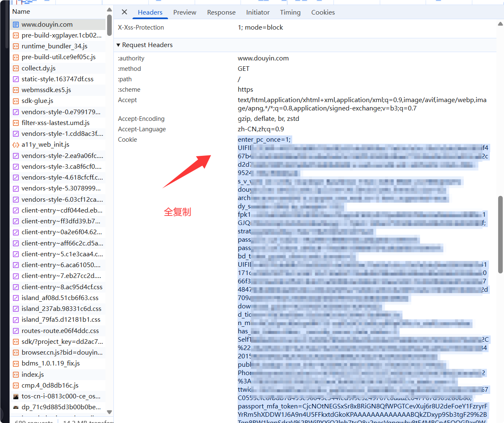Click the enter_pc_once=1; cookie text
504x423 pixels.
(264, 140)
